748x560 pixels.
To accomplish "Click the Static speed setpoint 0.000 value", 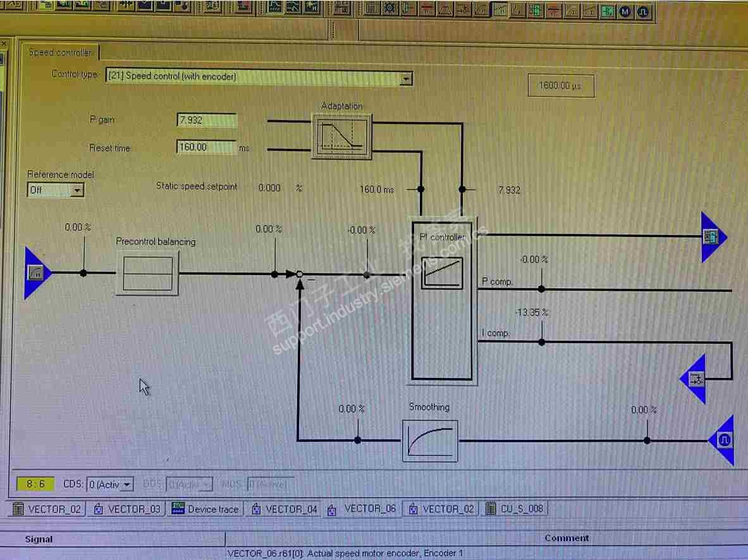I will [269, 188].
